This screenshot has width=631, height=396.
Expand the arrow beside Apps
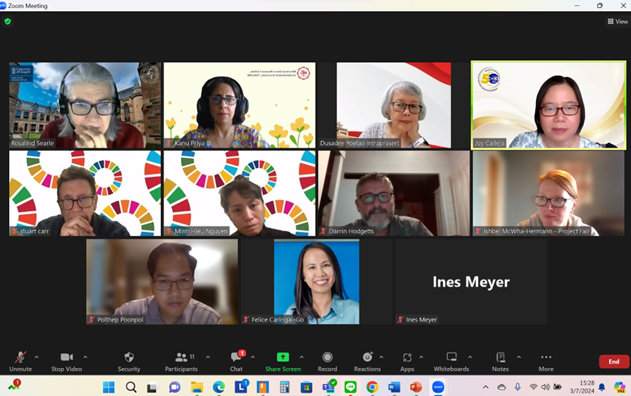point(421,357)
